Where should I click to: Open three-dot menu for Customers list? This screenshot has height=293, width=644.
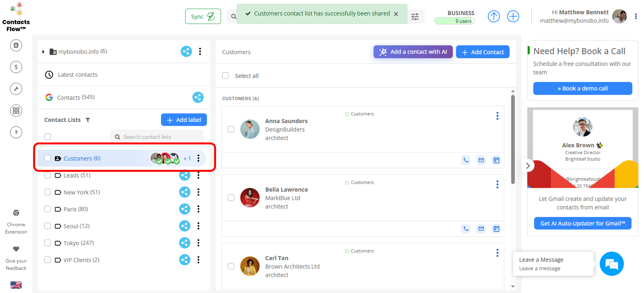click(198, 158)
